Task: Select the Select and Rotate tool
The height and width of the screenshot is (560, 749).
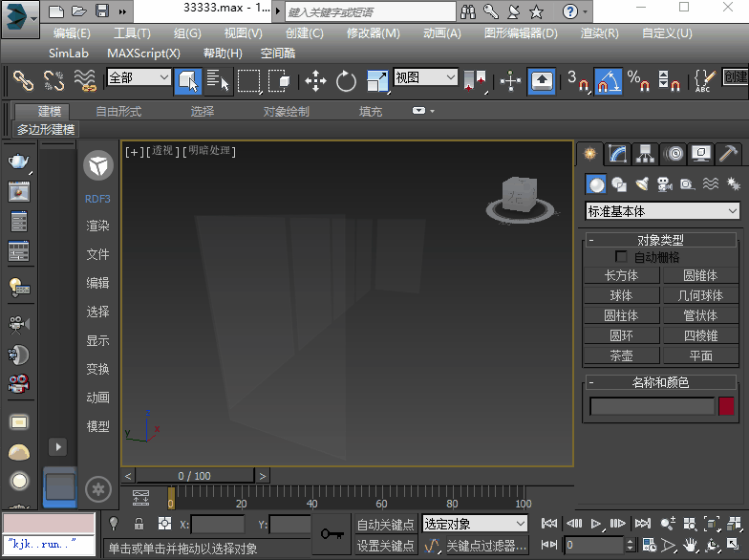Action: 346,81
